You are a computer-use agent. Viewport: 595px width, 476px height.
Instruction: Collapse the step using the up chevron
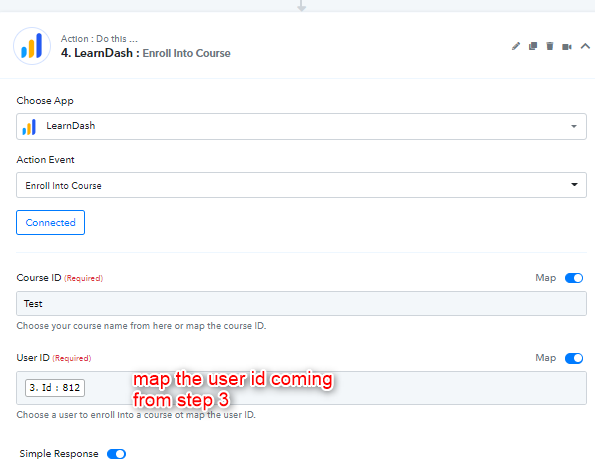tap(585, 46)
